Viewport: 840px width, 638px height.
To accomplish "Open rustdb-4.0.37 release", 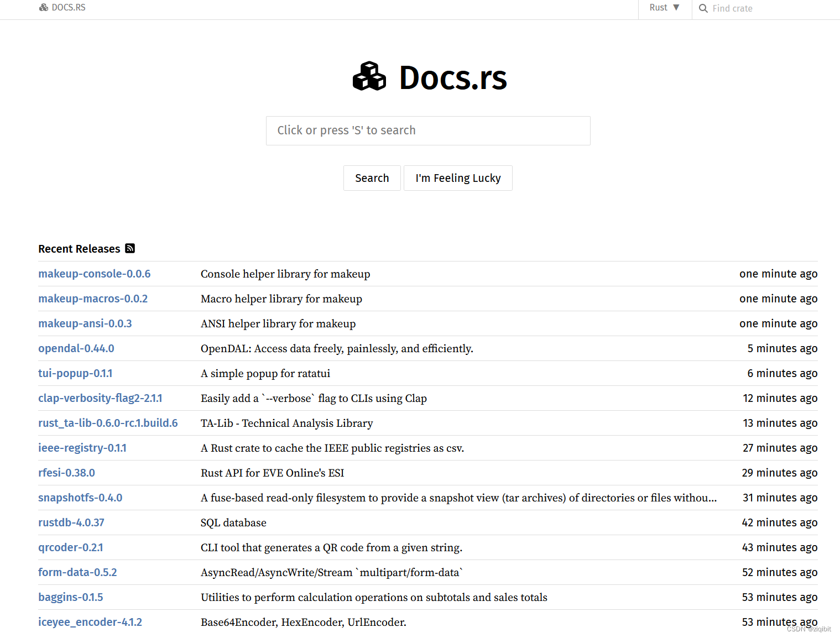I will [x=71, y=522].
